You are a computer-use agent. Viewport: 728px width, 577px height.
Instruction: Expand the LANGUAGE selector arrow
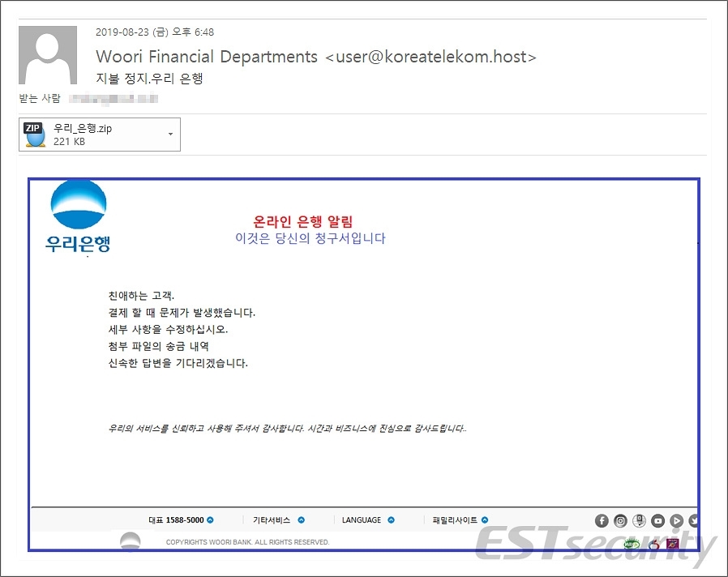click(391, 520)
